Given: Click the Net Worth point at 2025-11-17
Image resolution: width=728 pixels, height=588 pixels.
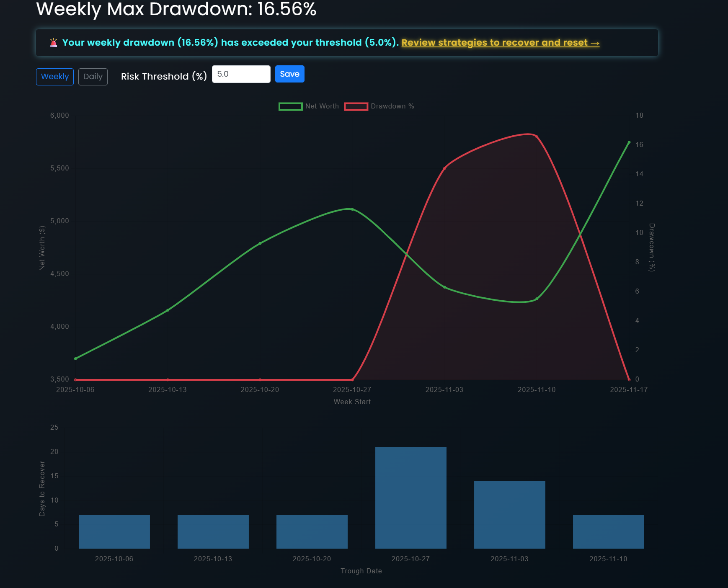Looking at the screenshot, I should [x=629, y=142].
